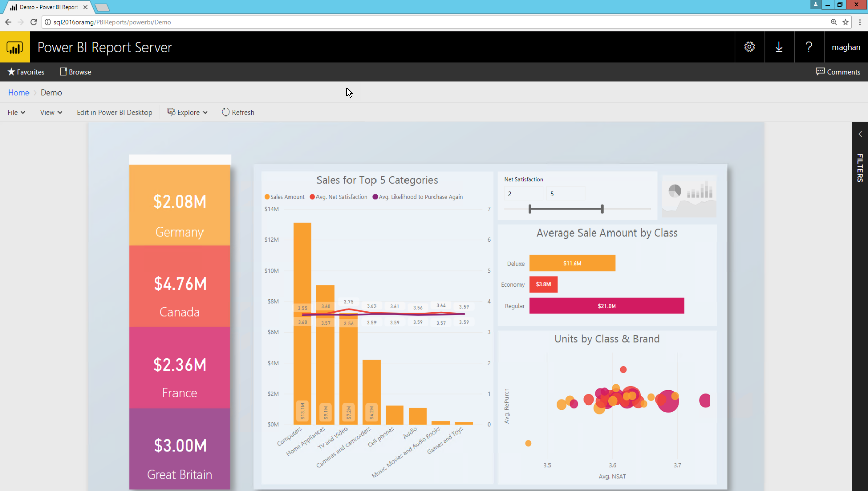
Task: Click the zoom magnifier in the address bar
Action: coord(833,22)
